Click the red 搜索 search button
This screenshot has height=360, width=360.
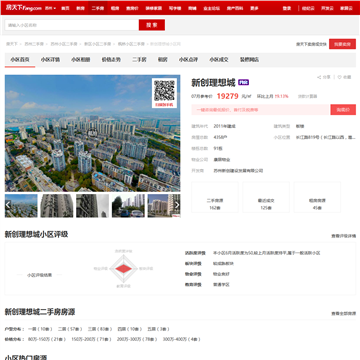[152, 25]
